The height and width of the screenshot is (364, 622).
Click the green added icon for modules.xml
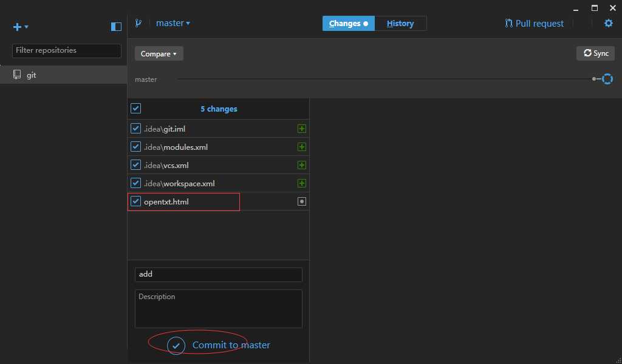(x=301, y=147)
